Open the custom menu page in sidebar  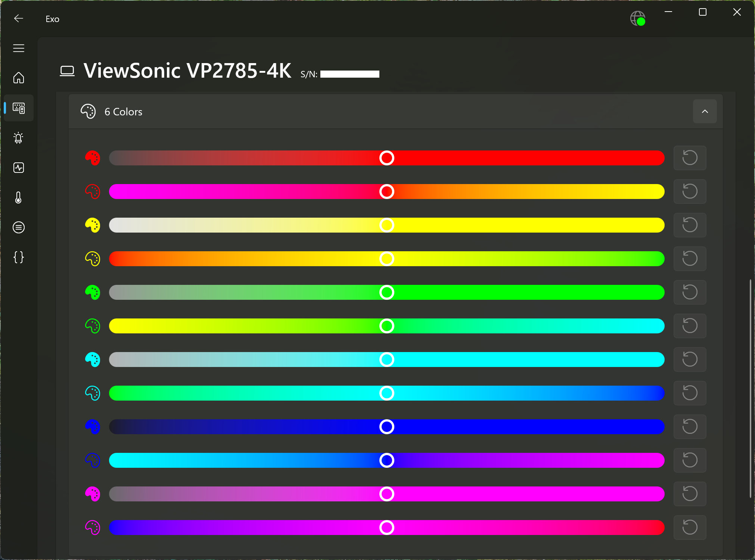[18, 227]
